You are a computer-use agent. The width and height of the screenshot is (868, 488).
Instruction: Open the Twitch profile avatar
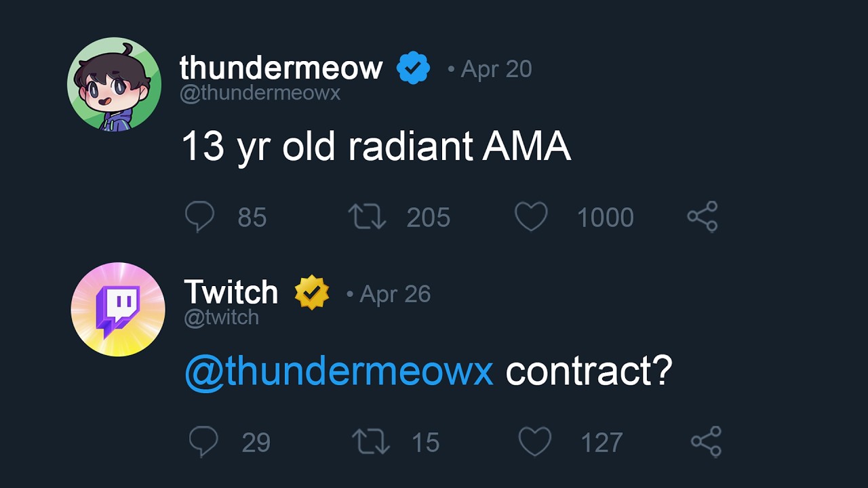click(x=118, y=309)
